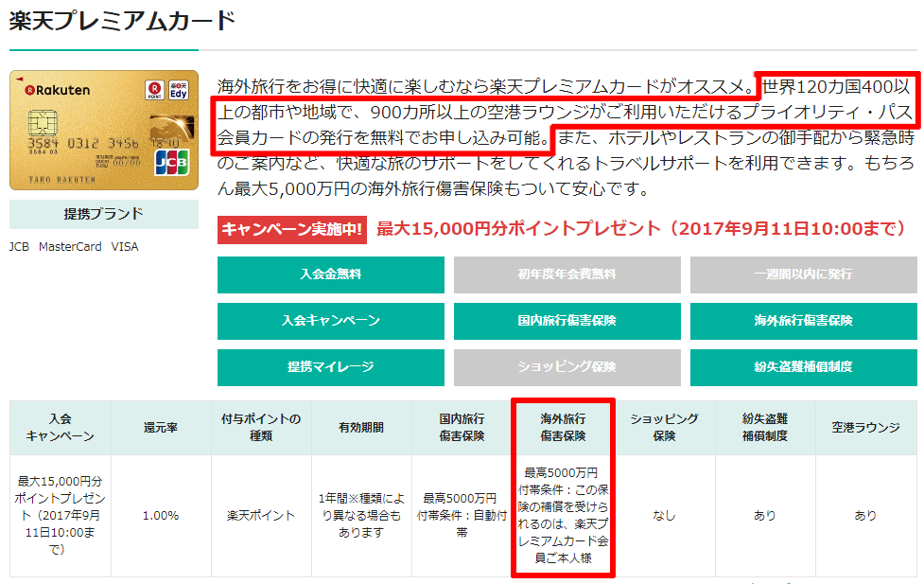Screen dimensions: 924x584
Task: Click the 1.00% return rate cell
Action: pyautogui.click(x=161, y=516)
